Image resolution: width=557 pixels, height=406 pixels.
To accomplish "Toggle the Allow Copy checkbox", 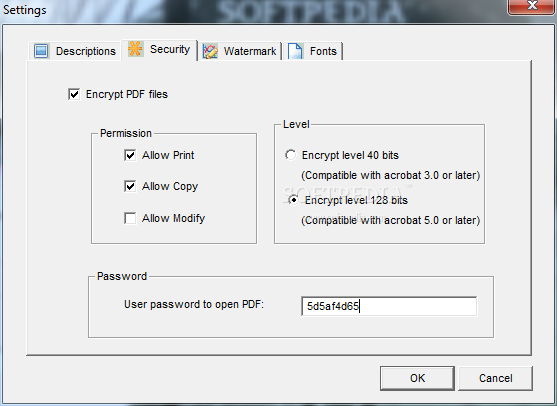I will point(130,186).
